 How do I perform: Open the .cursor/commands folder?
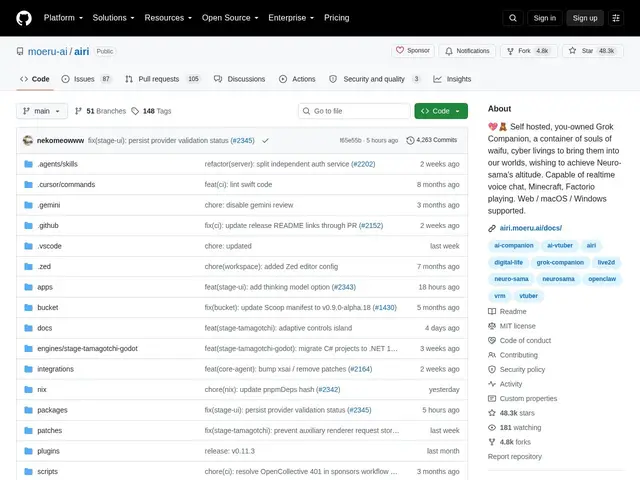point(66,184)
